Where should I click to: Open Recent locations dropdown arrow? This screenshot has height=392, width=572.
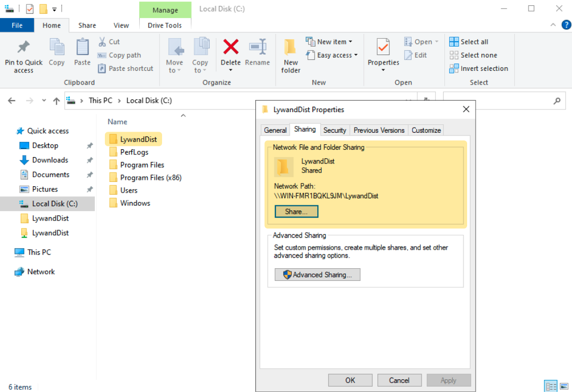pyautogui.click(x=44, y=101)
